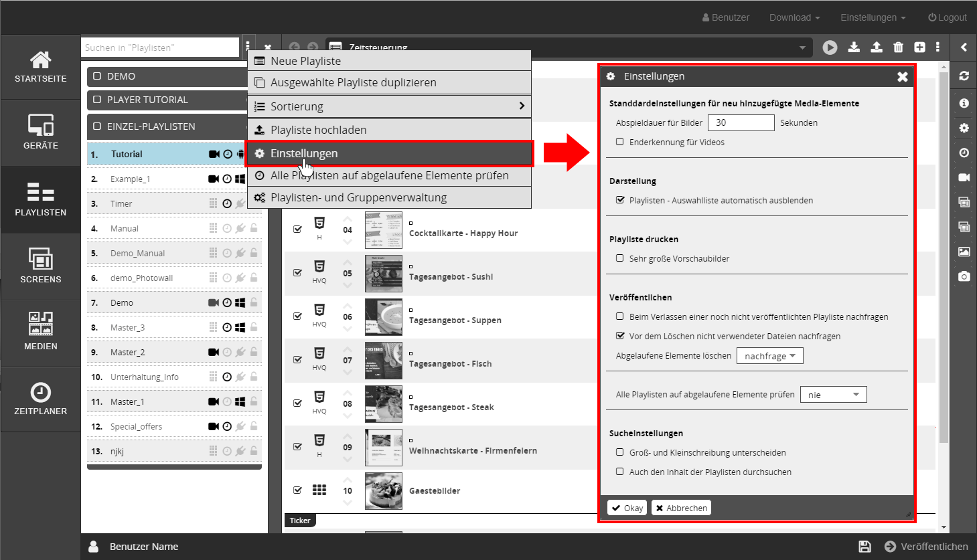Viewport: 977px width, 560px height.
Task: Open Abgelaufene Elemente löschen dropdown
Action: tap(769, 356)
